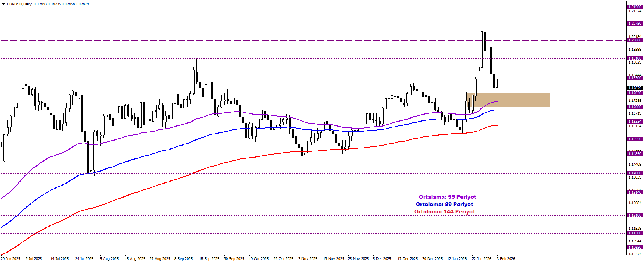
Task: Select the 1.18300 level marker
Action: pyautogui.click(x=635, y=78)
